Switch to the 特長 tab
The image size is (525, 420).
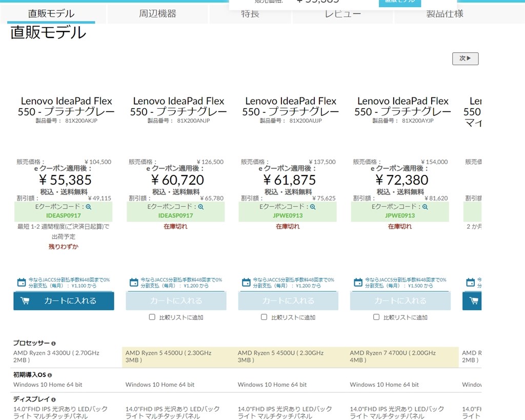point(250,13)
